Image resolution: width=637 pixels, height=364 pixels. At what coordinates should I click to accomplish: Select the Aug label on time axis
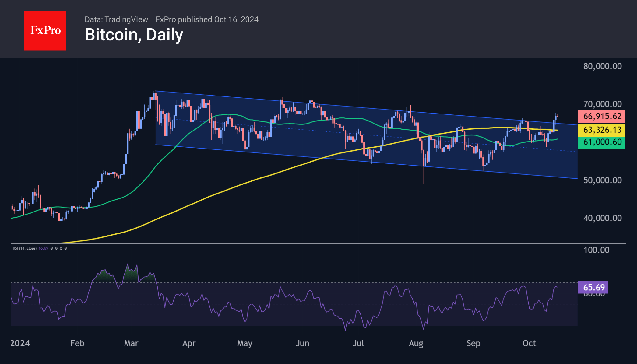[416, 343]
